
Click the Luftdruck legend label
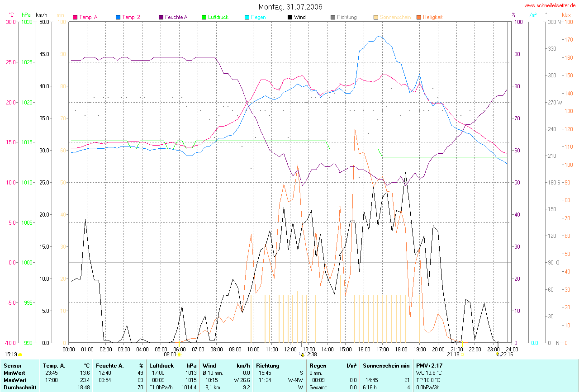click(218, 17)
